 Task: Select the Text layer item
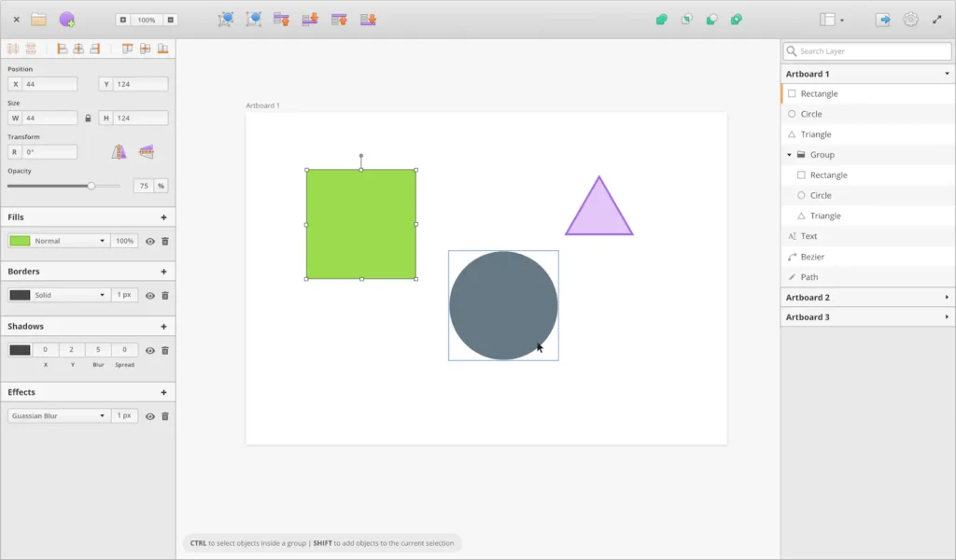pos(808,236)
